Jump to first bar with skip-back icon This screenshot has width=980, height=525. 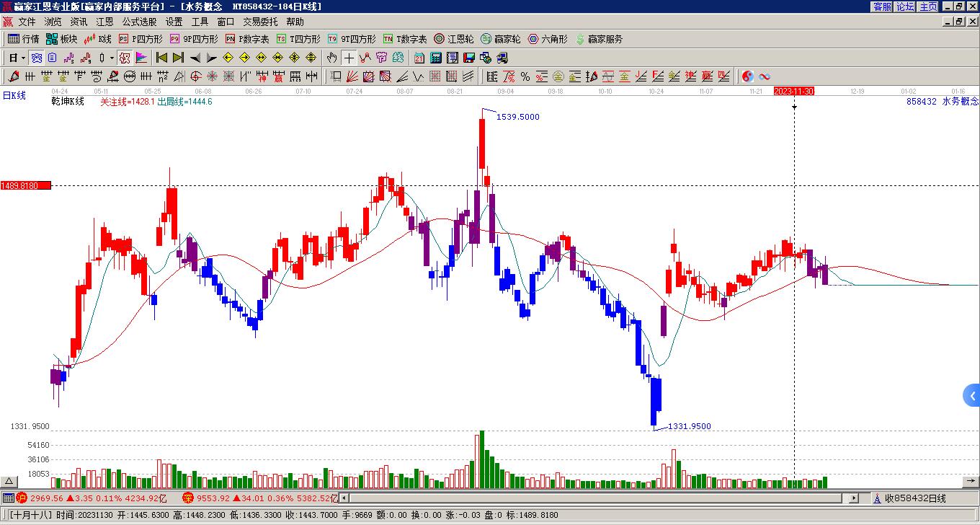pos(161,58)
